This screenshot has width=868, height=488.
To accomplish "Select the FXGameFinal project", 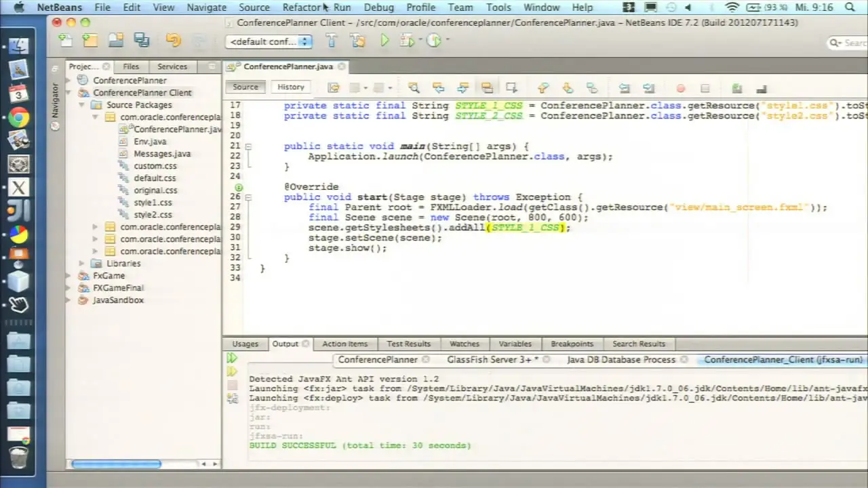I will 118,288.
